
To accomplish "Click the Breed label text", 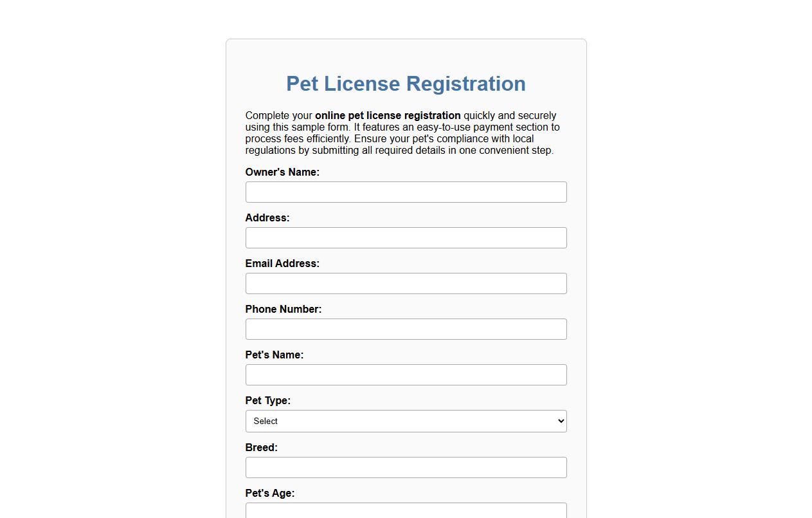I will pyautogui.click(x=261, y=447).
